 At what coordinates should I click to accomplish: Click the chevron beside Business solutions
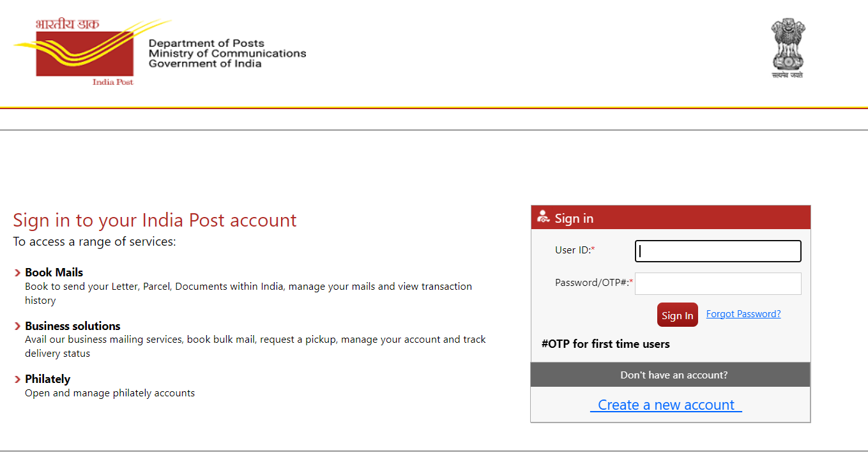(x=18, y=326)
